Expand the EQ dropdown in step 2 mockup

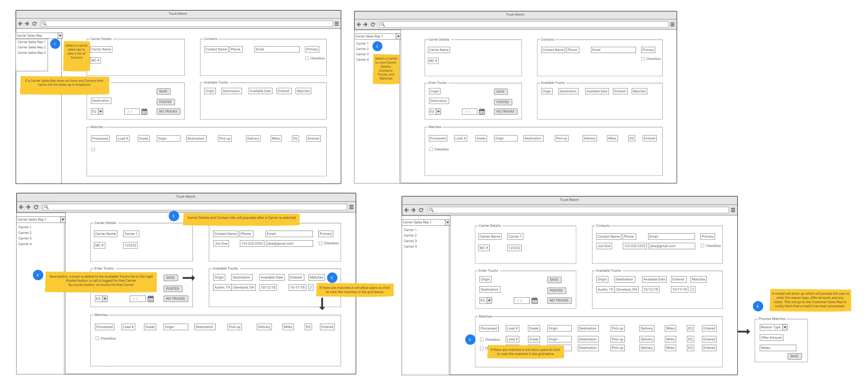(x=438, y=111)
